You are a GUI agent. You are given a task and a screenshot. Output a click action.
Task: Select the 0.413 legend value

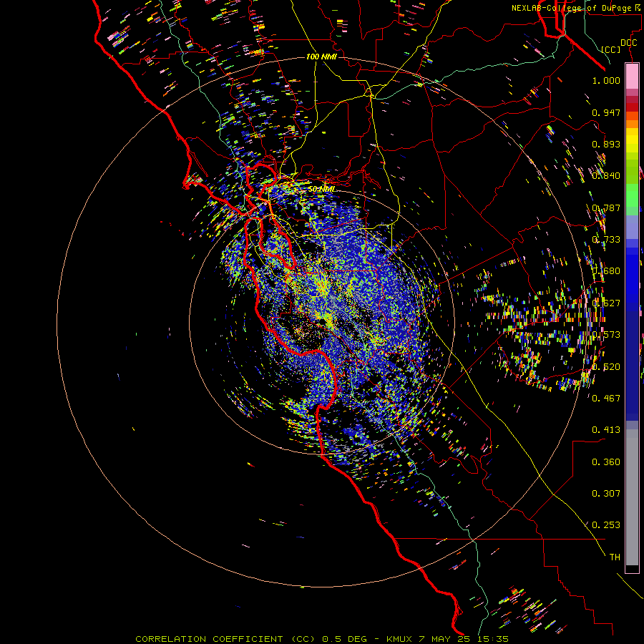pos(606,430)
